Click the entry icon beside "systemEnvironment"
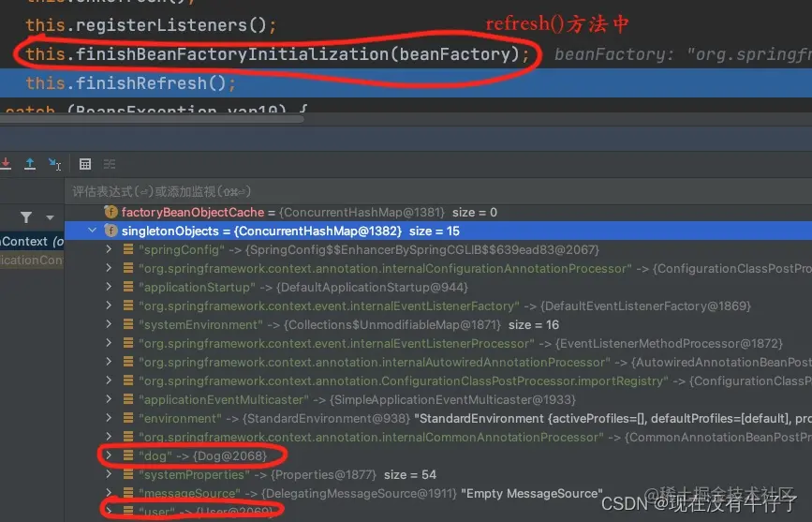This screenshot has height=522, width=812. (128, 324)
